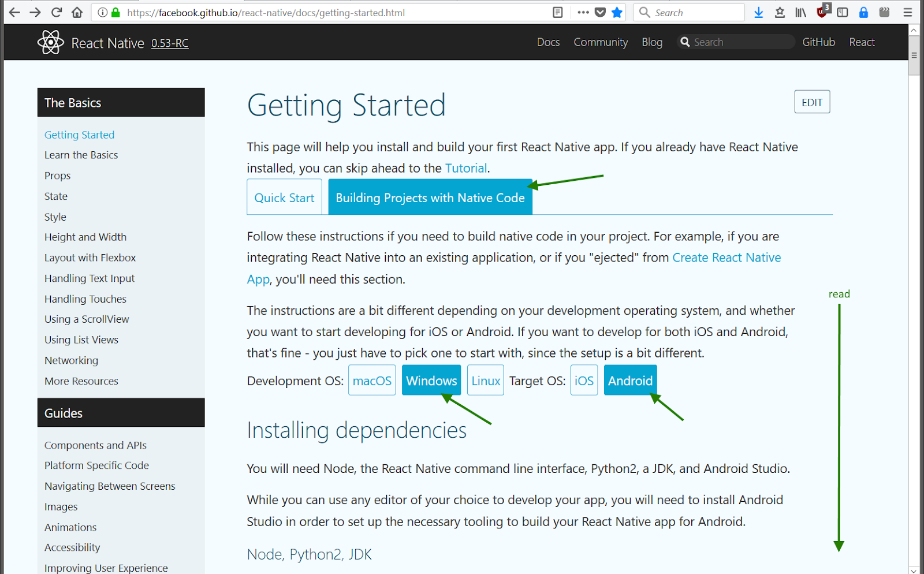The height and width of the screenshot is (574, 924).
Task: Open the 0.53-RC version link
Action: click(x=170, y=43)
